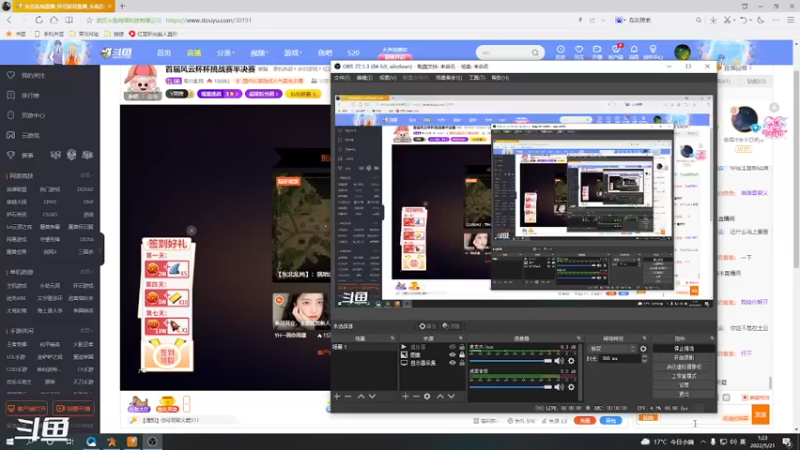Open OBS scene transition type dropdown
The height and width of the screenshot is (450, 800).
click(612, 349)
